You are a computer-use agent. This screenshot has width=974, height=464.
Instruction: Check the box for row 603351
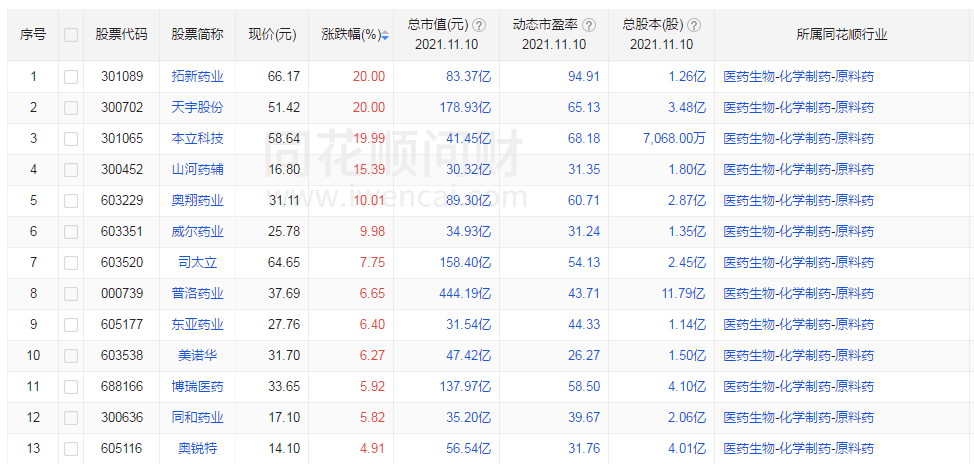(x=71, y=232)
